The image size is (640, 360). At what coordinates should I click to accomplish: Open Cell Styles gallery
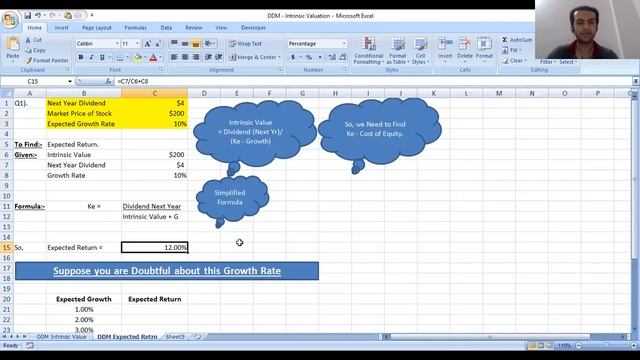point(420,50)
